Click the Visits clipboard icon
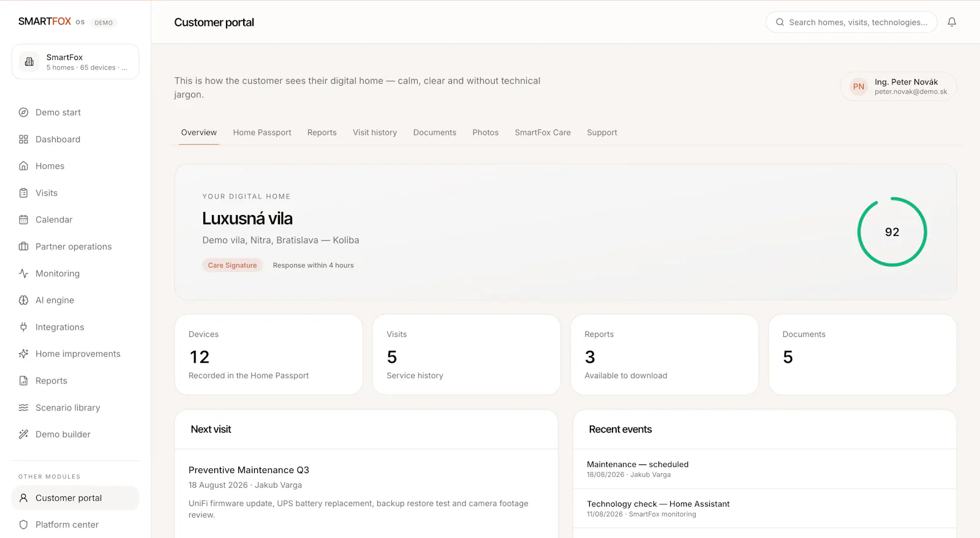The height and width of the screenshot is (538, 980). [x=23, y=193]
